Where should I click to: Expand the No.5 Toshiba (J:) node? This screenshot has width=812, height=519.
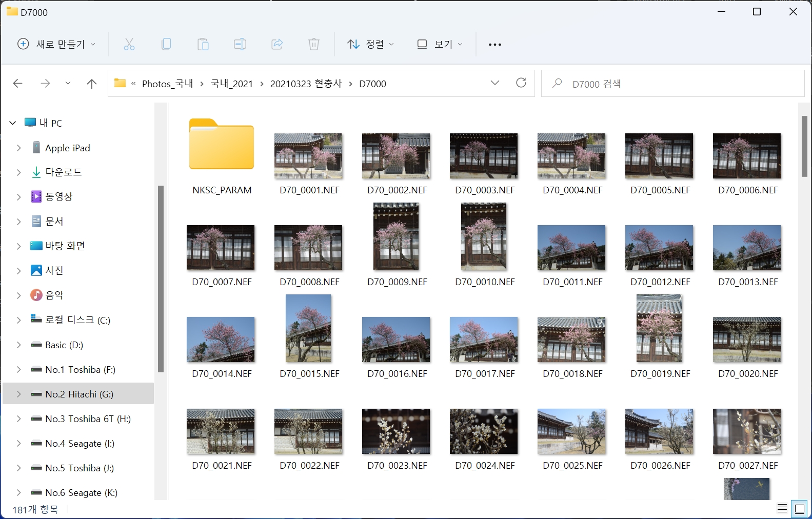click(x=19, y=468)
